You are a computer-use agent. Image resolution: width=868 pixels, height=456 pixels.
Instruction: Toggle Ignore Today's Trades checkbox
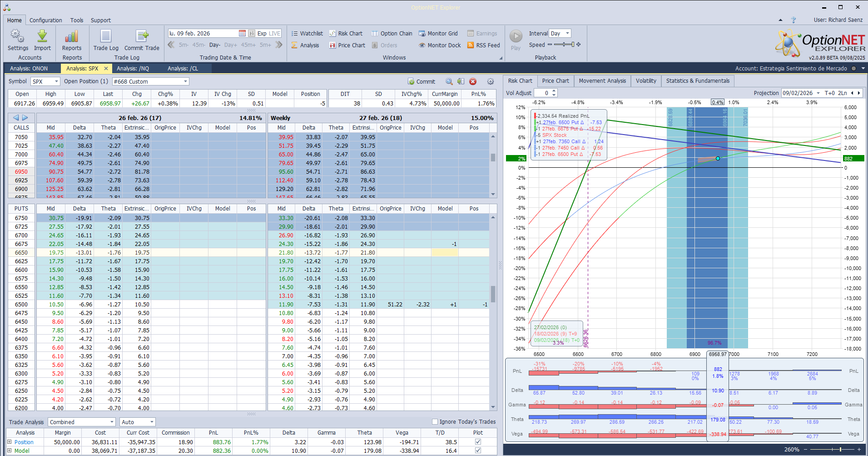click(435, 421)
